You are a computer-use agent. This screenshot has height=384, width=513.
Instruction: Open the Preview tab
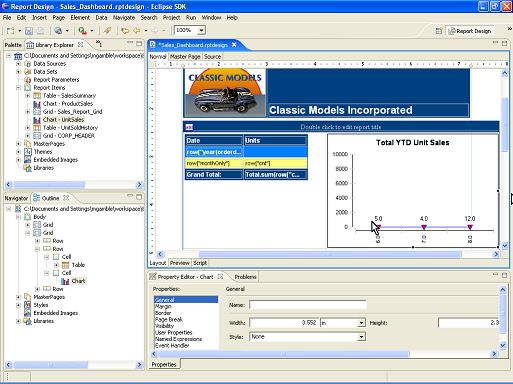179,263
